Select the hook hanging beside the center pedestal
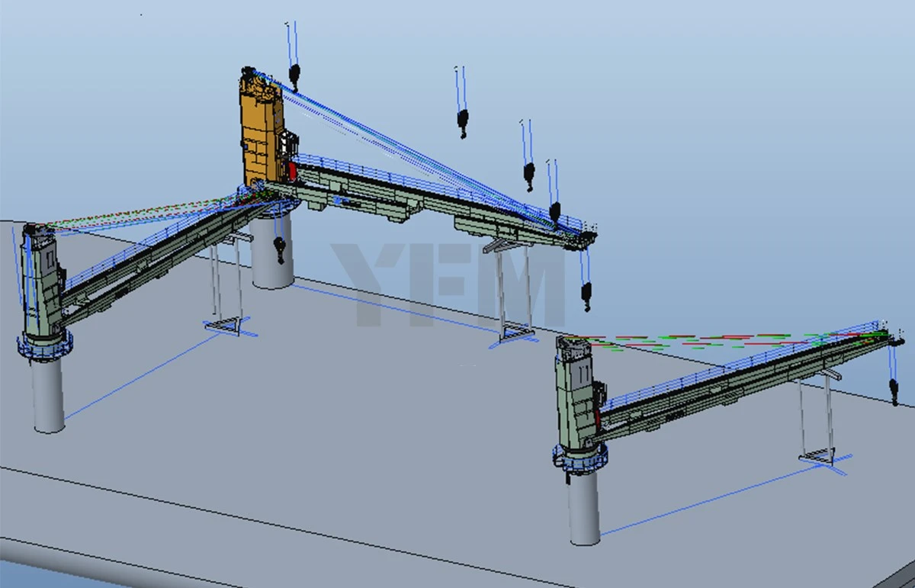This screenshot has height=588, width=915. pyautogui.click(x=280, y=250)
